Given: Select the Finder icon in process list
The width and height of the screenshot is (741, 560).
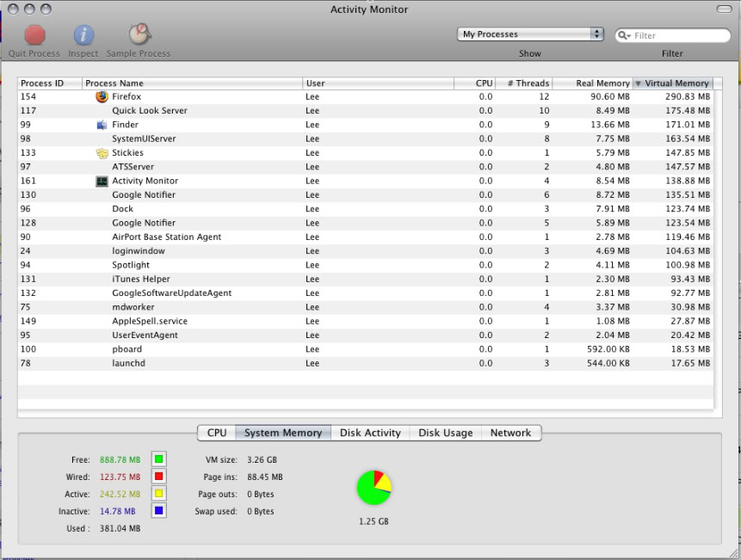Looking at the screenshot, I should click(x=102, y=125).
